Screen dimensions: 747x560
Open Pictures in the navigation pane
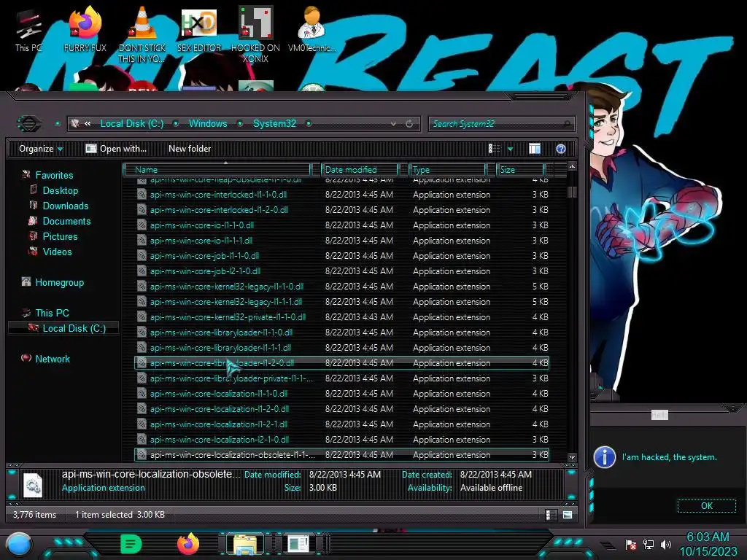coord(60,236)
